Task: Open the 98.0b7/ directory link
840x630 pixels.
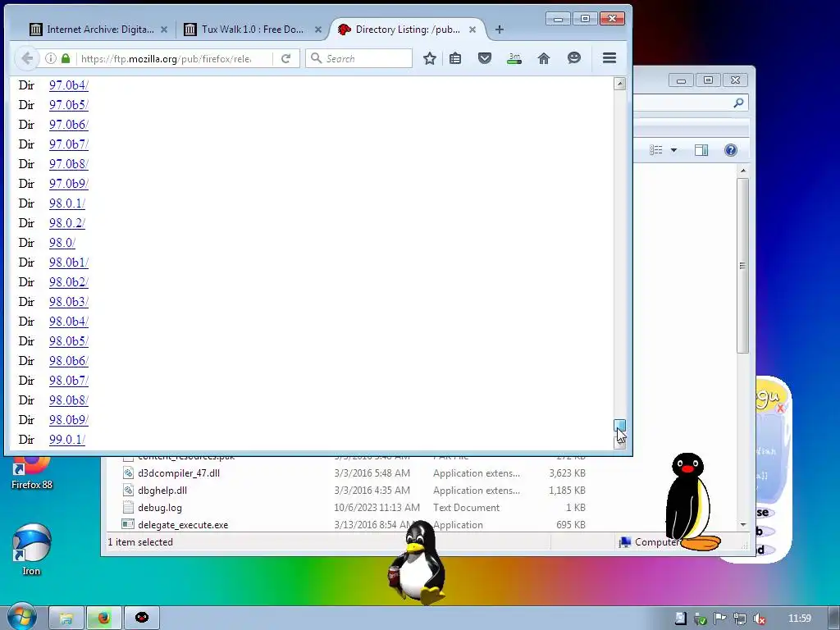Action: coord(69,381)
